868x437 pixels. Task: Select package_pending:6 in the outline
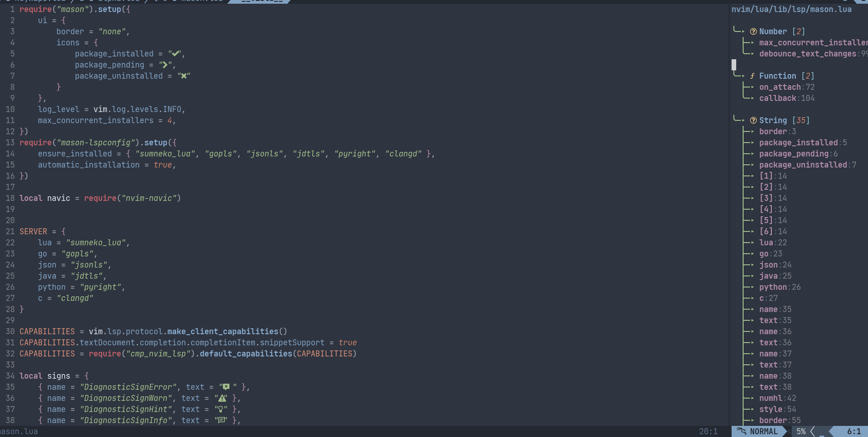coord(798,154)
